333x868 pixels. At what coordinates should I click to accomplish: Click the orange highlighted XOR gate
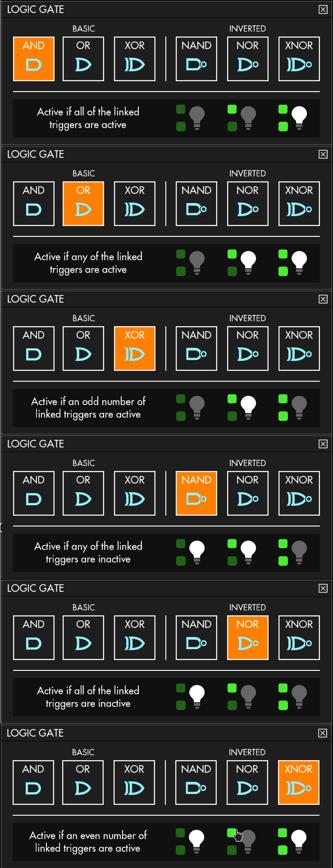click(x=135, y=349)
